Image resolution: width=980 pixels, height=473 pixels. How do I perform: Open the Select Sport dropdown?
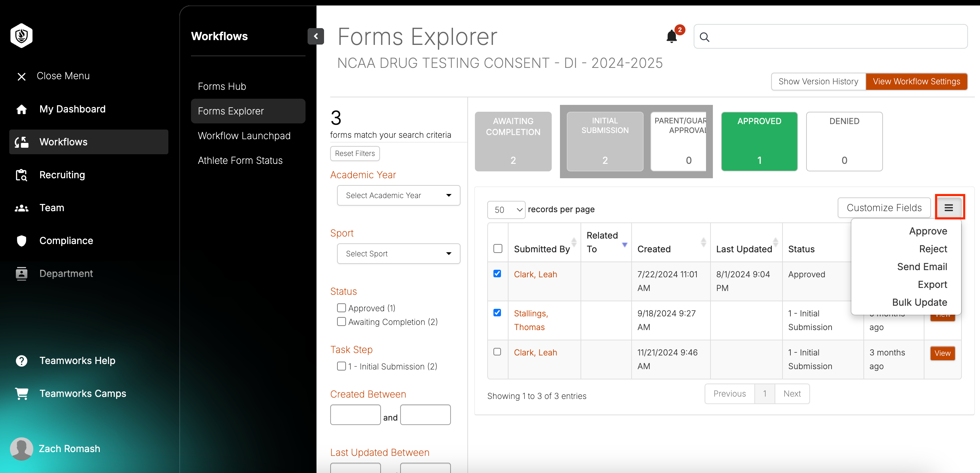pos(398,254)
